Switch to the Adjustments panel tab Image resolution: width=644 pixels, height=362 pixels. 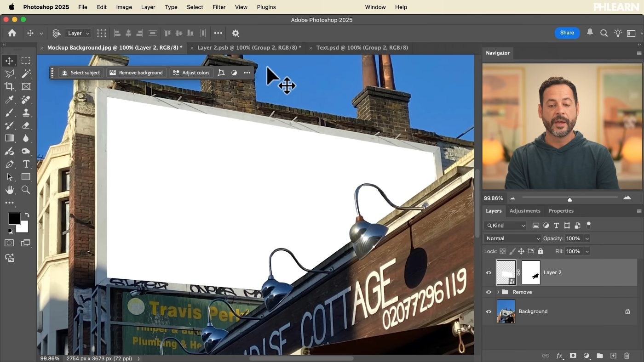[x=525, y=211]
